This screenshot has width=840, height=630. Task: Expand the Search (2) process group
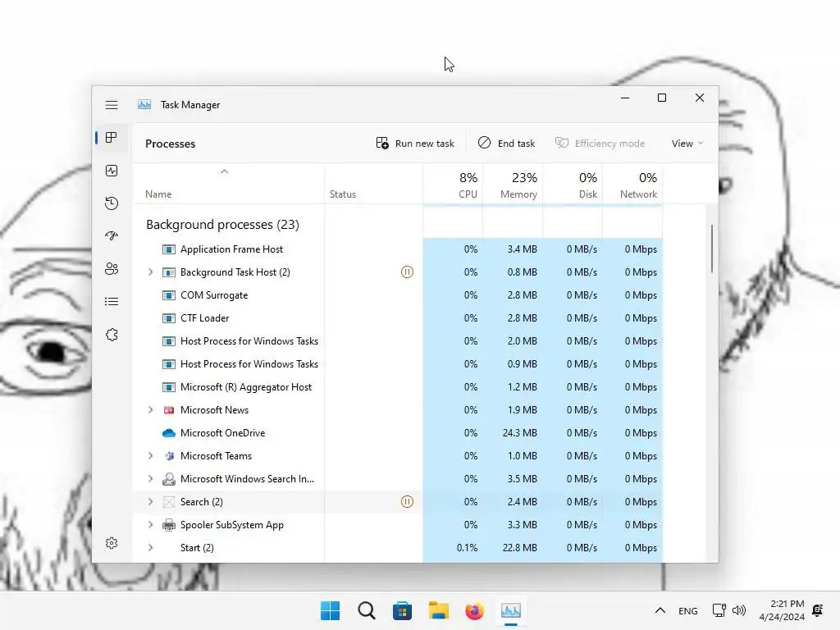click(151, 502)
